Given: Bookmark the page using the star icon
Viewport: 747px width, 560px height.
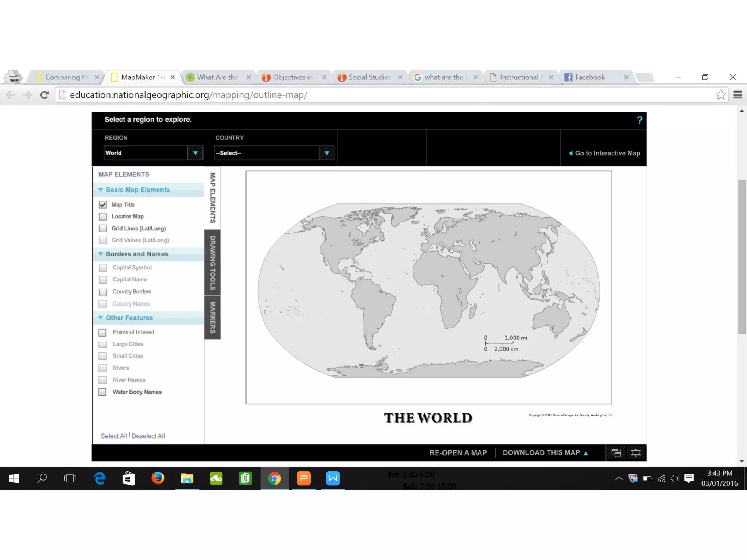Looking at the screenshot, I should 720,95.
